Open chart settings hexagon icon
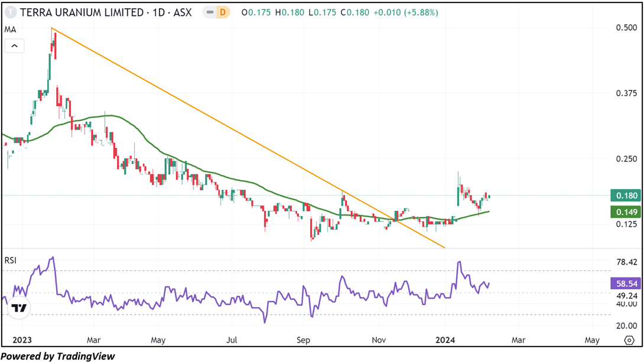 pyautogui.click(x=629, y=340)
